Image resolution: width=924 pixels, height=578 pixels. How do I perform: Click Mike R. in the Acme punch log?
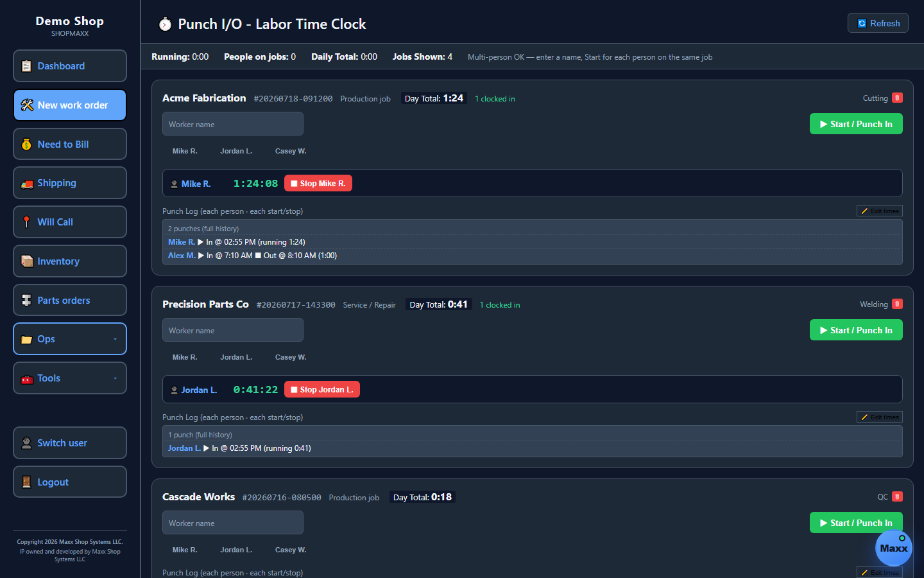click(x=182, y=242)
